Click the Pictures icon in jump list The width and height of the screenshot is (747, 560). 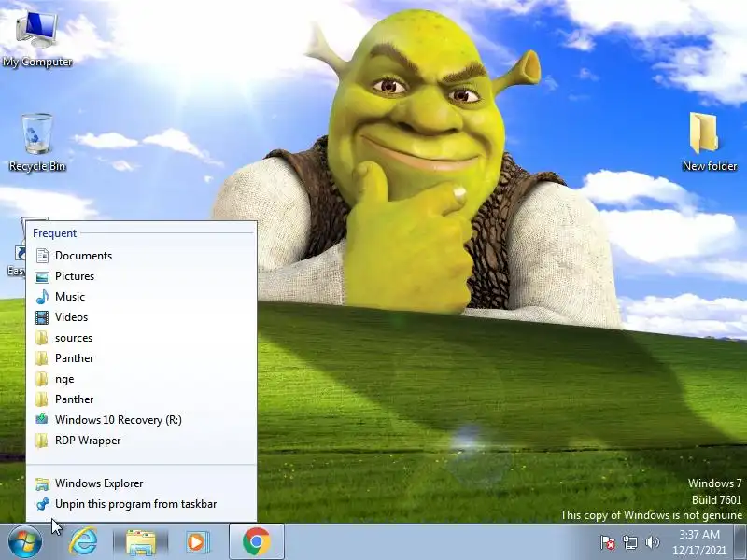(x=42, y=276)
